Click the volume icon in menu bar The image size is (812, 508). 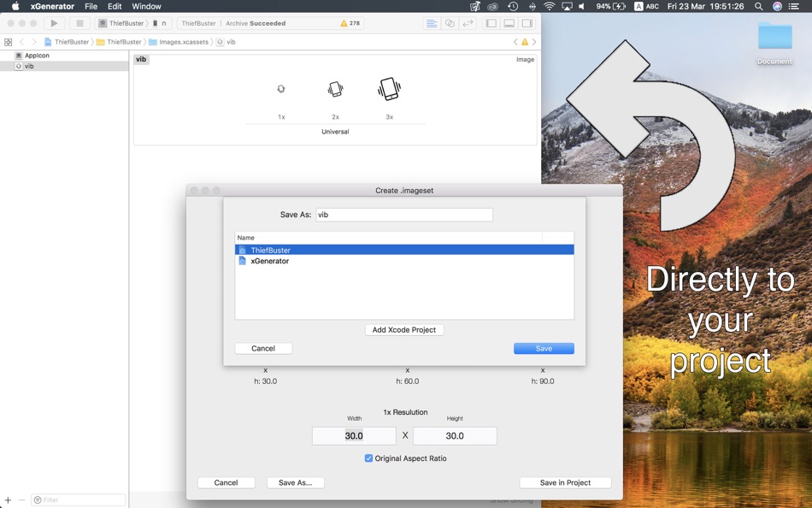(581, 6)
